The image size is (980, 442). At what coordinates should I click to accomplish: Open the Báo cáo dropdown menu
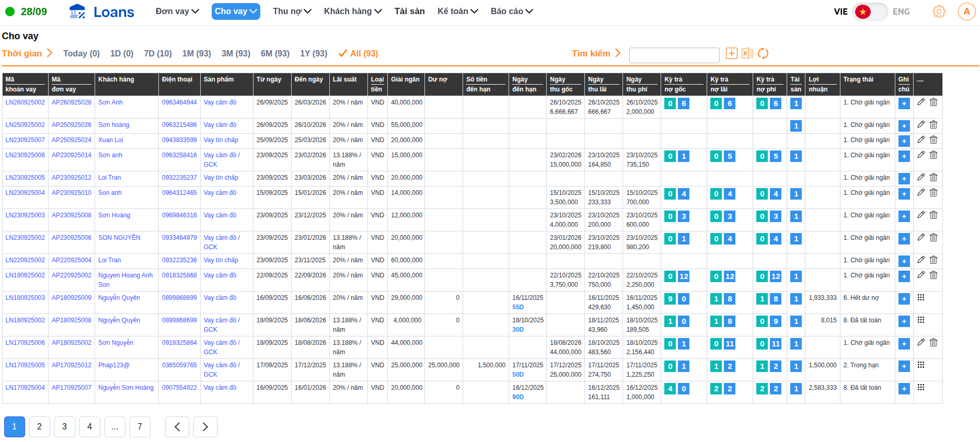pyautogui.click(x=511, y=11)
